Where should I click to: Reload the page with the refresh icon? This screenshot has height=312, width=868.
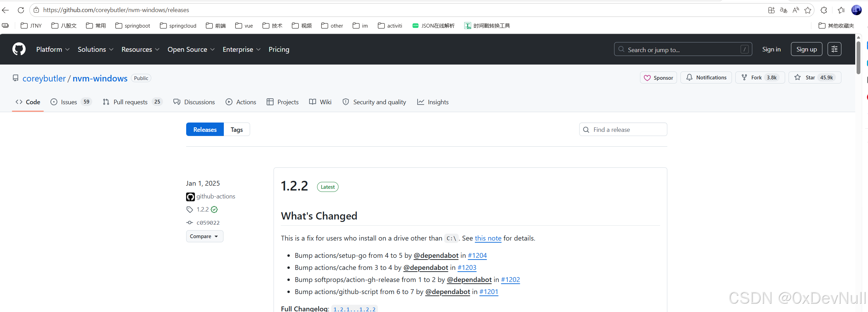pos(21,10)
